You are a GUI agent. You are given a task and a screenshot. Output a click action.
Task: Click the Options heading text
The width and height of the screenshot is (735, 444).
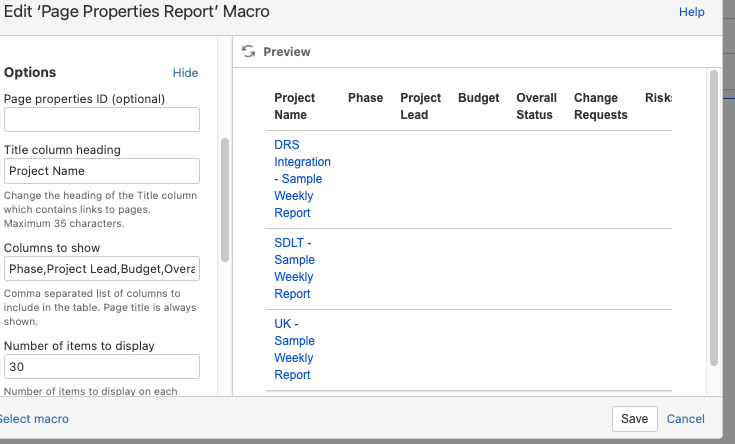click(30, 72)
